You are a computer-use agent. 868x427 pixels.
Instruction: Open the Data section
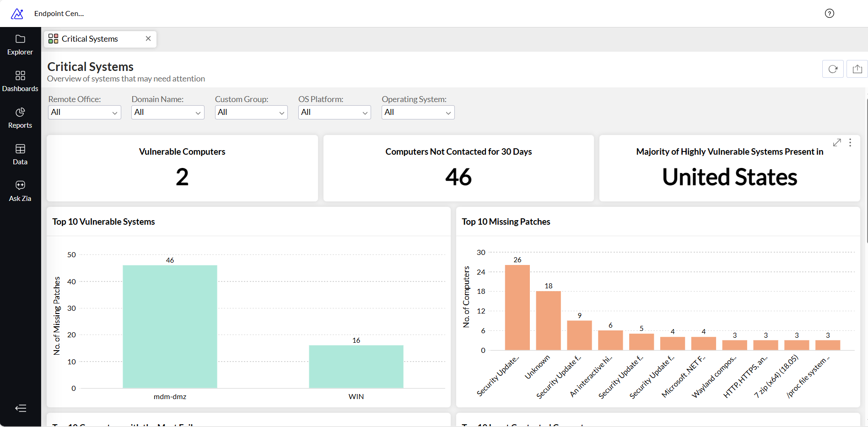20,155
